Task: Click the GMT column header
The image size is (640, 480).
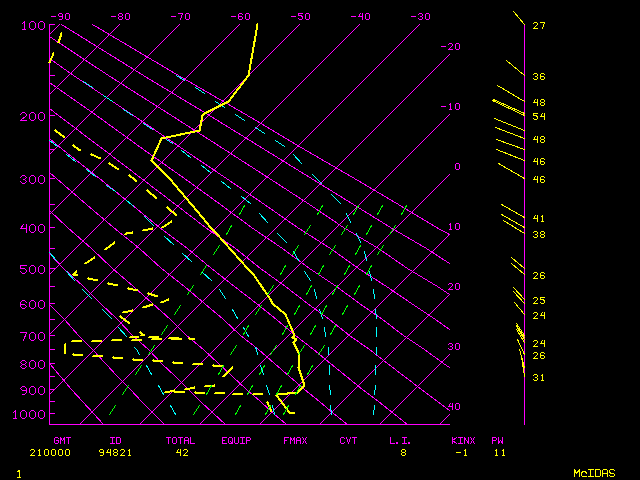Action: point(62,440)
